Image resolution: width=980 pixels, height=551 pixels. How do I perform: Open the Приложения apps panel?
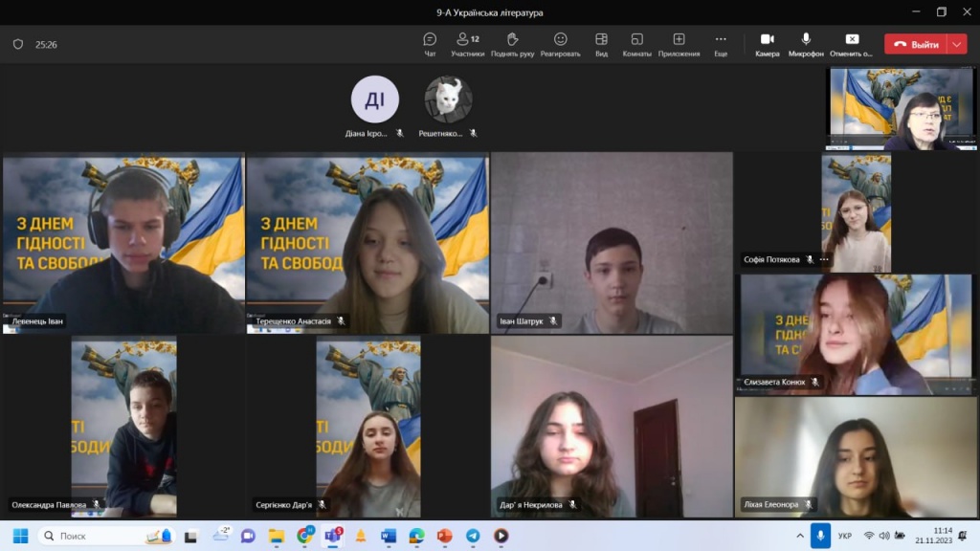[x=679, y=44]
